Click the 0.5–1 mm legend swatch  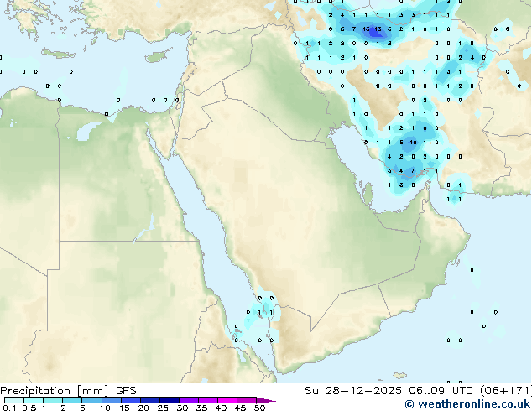pyautogui.click(x=34, y=400)
